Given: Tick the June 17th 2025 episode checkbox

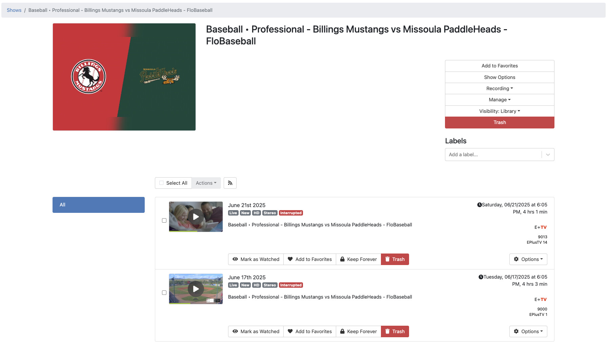Looking at the screenshot, I should pos(164,293).
